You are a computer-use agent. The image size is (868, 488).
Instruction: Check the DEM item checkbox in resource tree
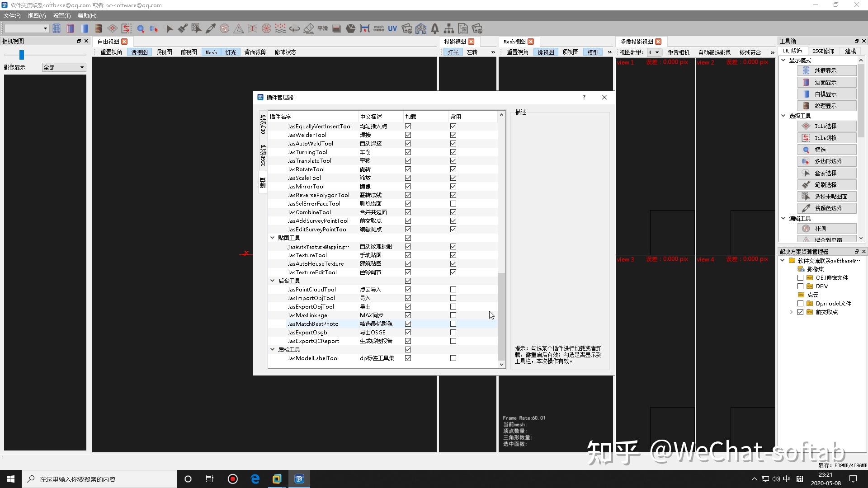coord(800,286)
